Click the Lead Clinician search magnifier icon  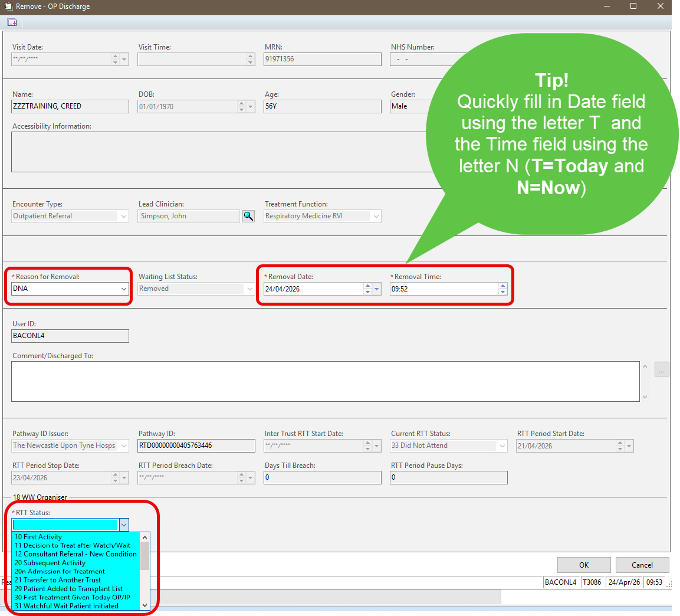tap(248, 217)
